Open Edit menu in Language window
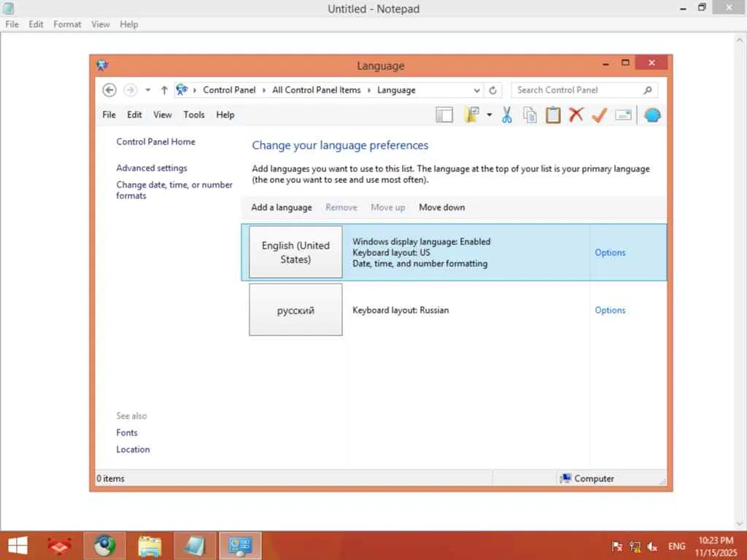 pos(134,114)
